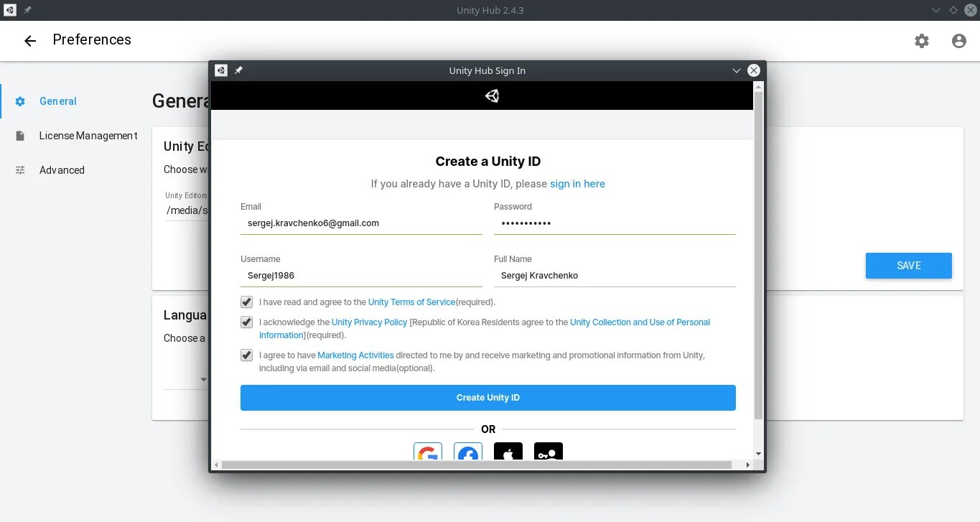Screen dimensions: 980x522
Task: Click the vertical scrollbar in Sign In dialog
Action: click(759, 255)
